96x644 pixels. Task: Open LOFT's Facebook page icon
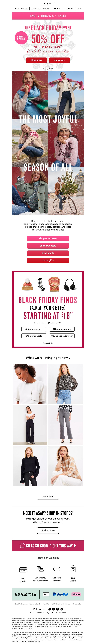pyautogui.click(x=50, y=609)
